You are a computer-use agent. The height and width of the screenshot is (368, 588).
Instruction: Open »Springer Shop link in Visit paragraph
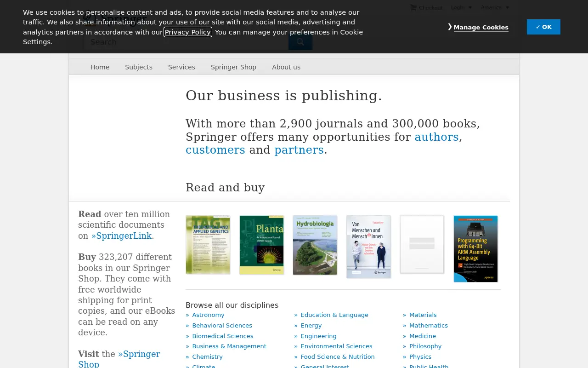(x=119, y=359)
